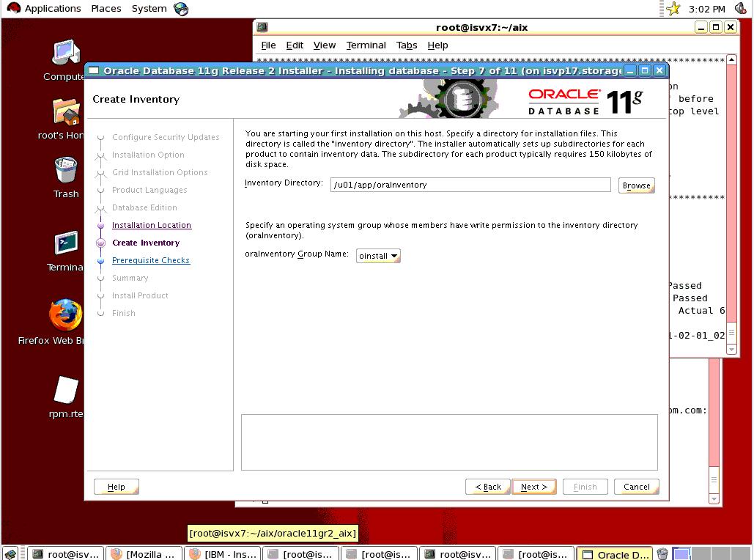The image size is (754, 560).
Task: Click Oracle installer window menu icon
Action: pos(94,70)
